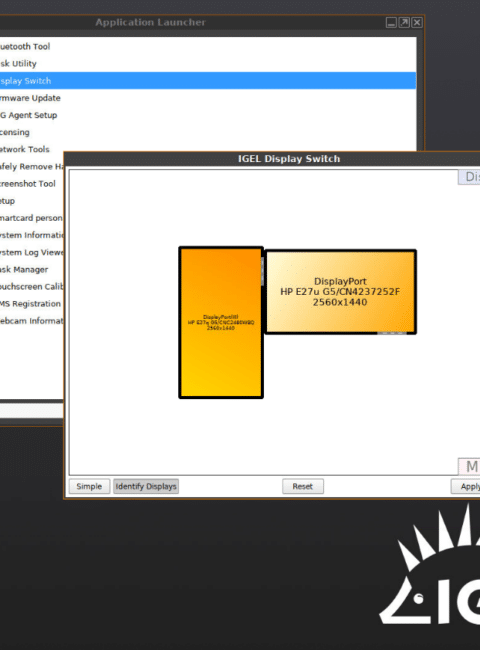Click Identify Displays button
This screenshot has width=480, height=650.
146,486
